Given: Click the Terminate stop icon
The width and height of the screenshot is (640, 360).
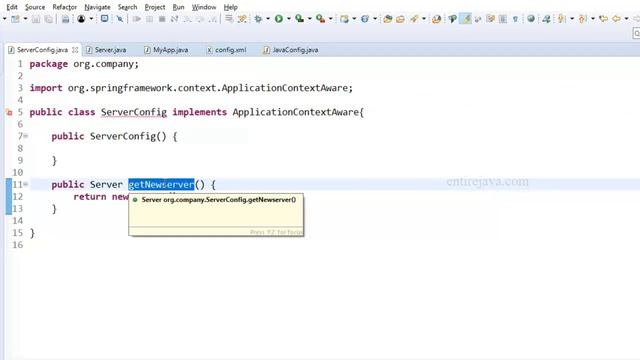Looking at the screenshot, I should pos(162,19).
